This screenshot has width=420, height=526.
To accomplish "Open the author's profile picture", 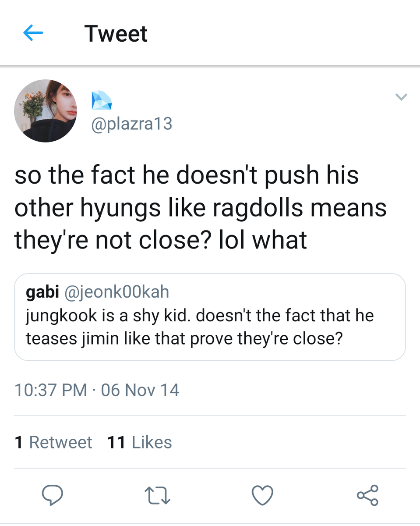I will tap(46, 111).
